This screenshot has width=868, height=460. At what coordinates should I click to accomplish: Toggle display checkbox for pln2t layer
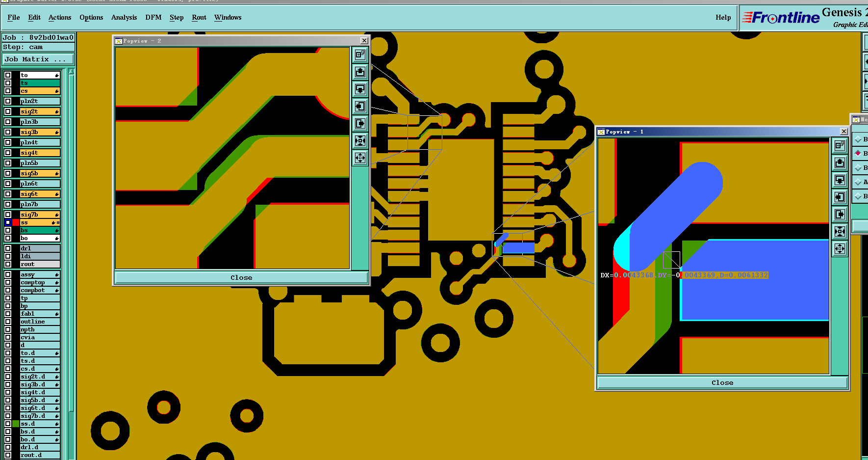(x=8, y=101)
